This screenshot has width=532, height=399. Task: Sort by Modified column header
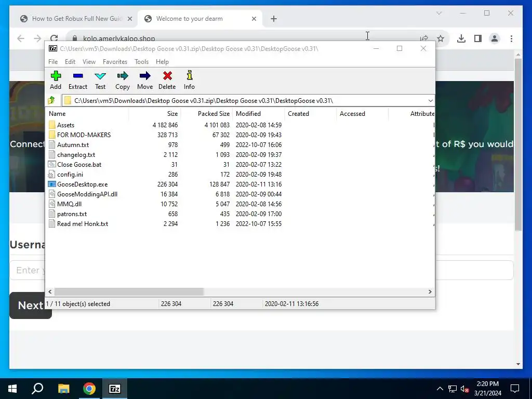tap(259, 114)
